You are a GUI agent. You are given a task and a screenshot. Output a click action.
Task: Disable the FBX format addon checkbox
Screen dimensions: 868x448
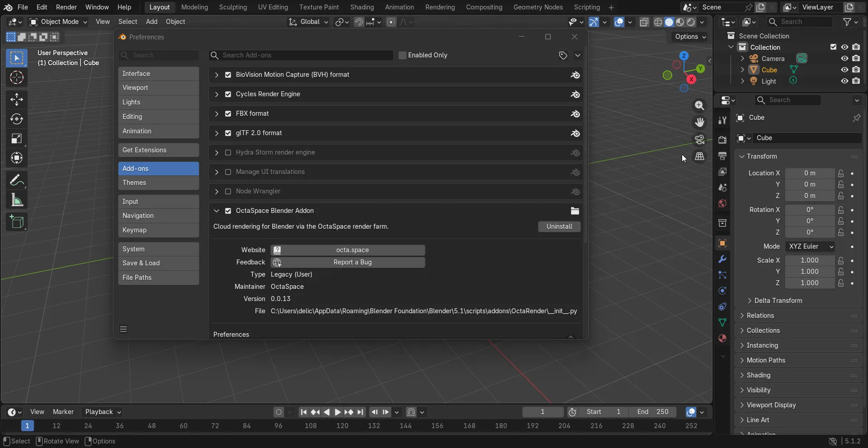click(x=228, y=114)
